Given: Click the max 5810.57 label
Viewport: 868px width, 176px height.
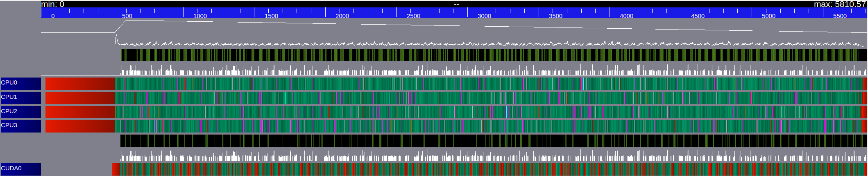Looking at the screenshot, I should [x=840, y=4].
